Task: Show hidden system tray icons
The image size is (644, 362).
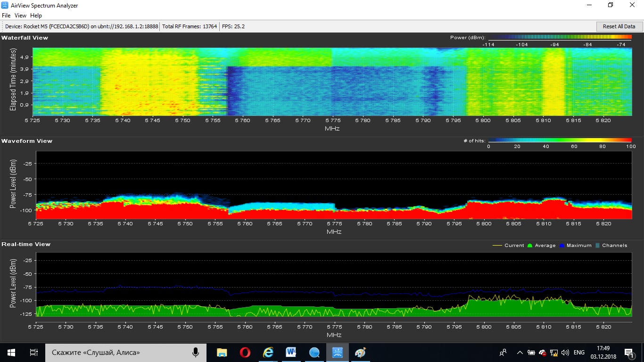Action: click(520, 352)
